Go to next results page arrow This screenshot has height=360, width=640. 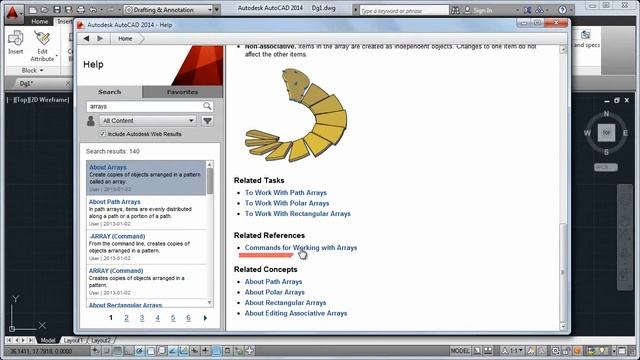pos(205,318)
